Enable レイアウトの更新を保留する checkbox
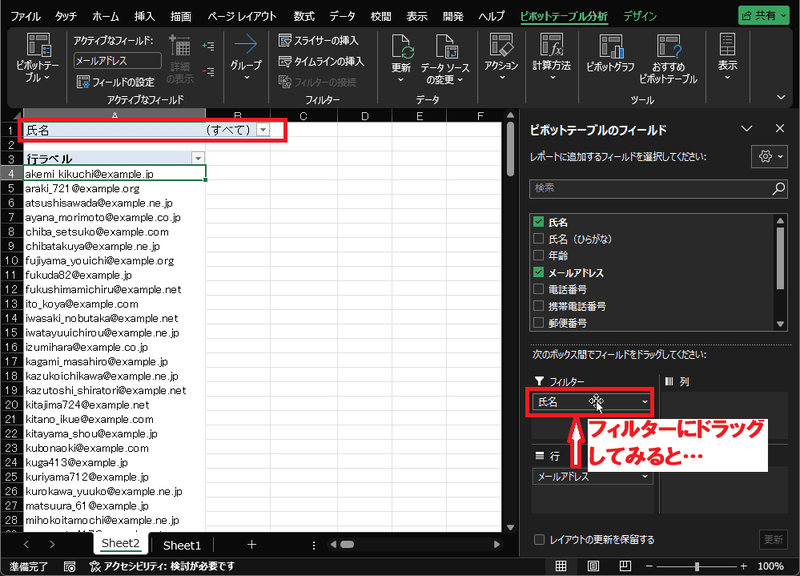Image resolution: width=800 pixels, height=576 pixels. point(539,539)
